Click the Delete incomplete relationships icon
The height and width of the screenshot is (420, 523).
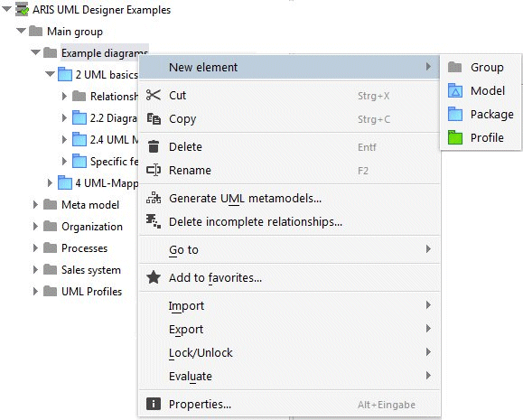click(x=154, y=221)
